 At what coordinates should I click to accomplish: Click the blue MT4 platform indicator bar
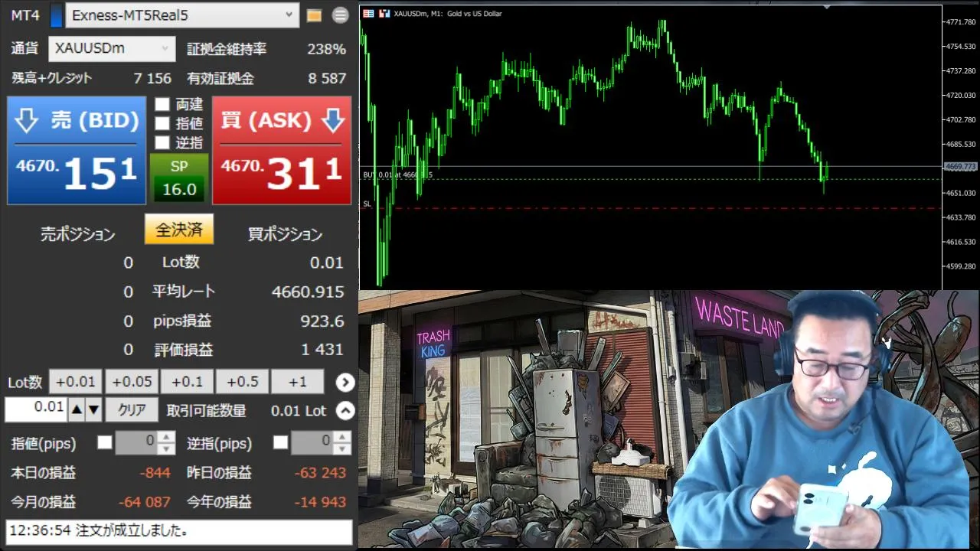56,15
